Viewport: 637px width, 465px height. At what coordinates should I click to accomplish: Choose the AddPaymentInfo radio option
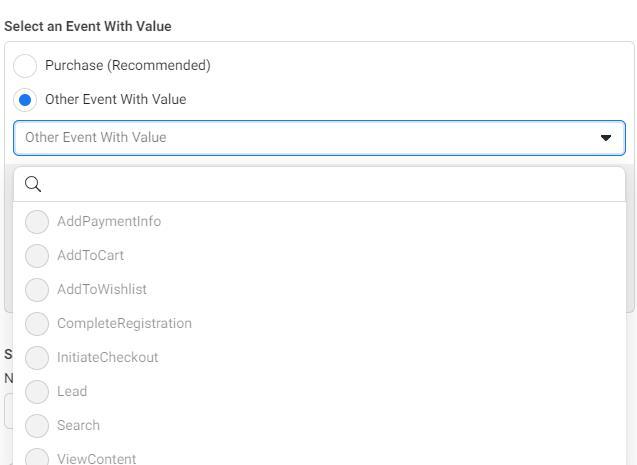[37, 222]
